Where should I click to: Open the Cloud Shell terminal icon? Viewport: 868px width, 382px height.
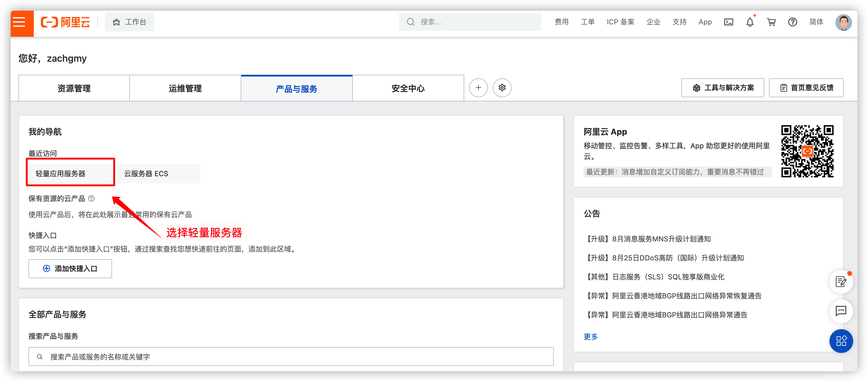pos(728,22)
